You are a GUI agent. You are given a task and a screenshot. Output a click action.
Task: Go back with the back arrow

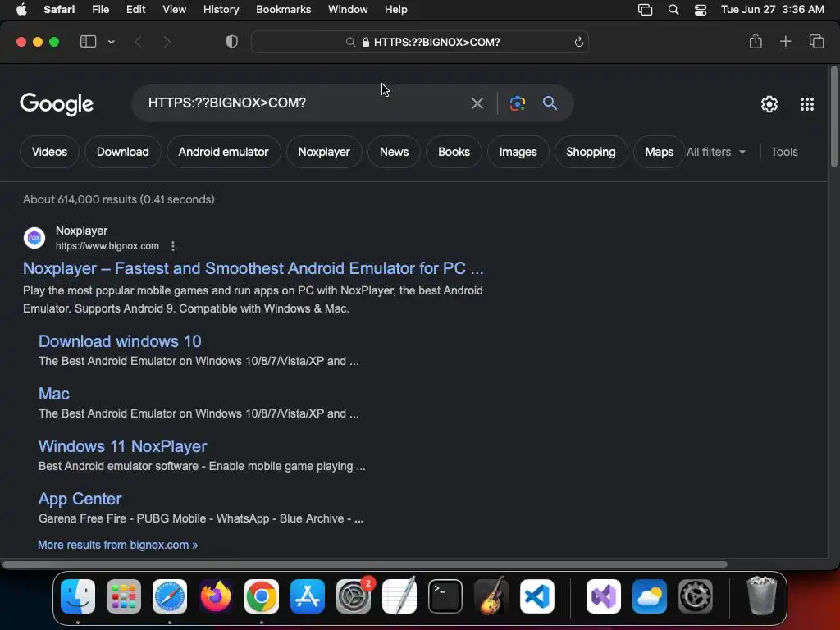click(x=138, y=42)
